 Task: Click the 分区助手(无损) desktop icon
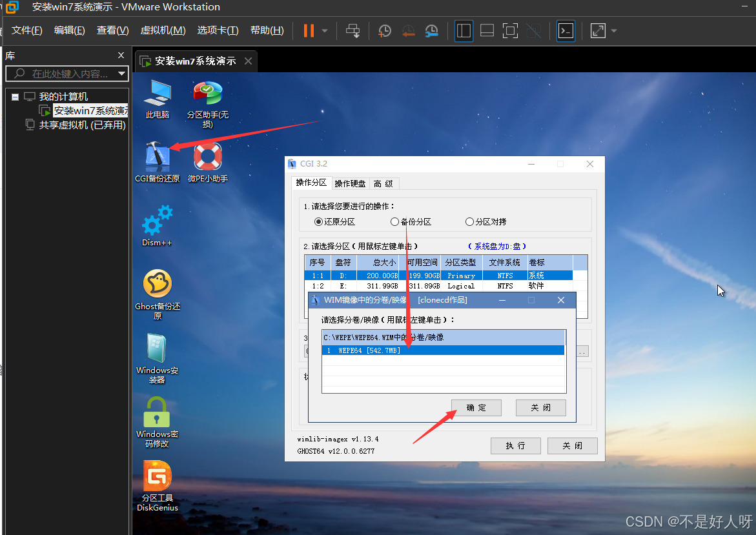tap(208, 104)
